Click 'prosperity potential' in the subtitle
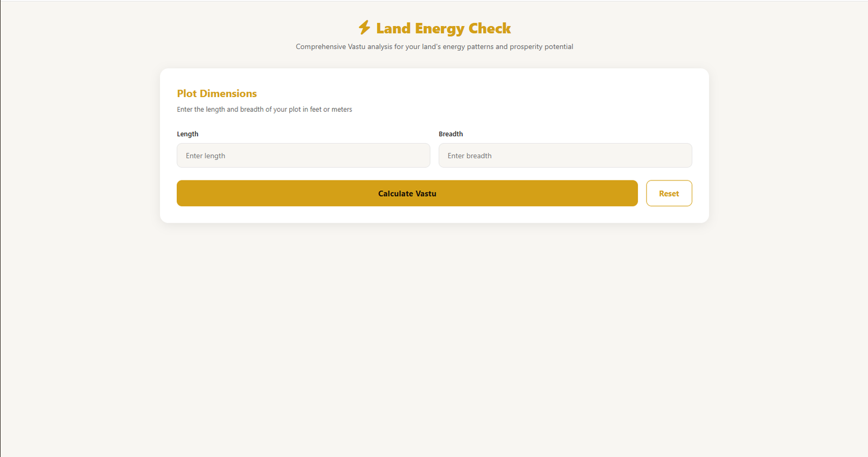 click(541, 47)
